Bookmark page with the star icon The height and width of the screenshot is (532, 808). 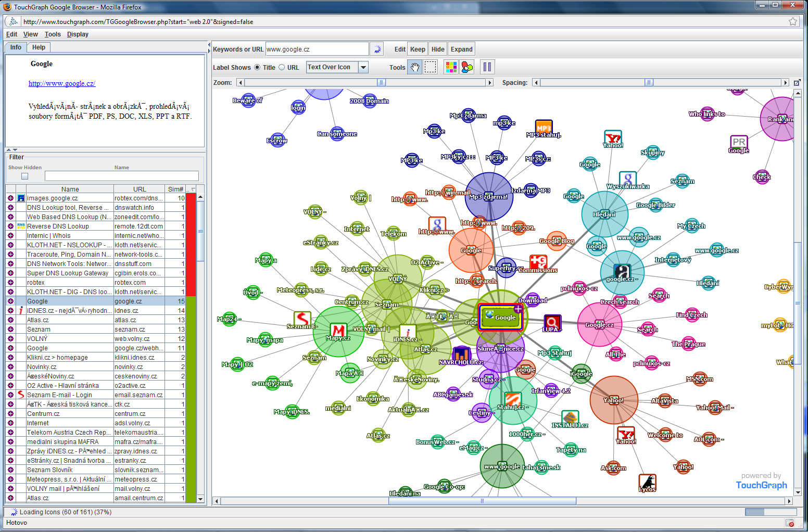tap(793, 21)
